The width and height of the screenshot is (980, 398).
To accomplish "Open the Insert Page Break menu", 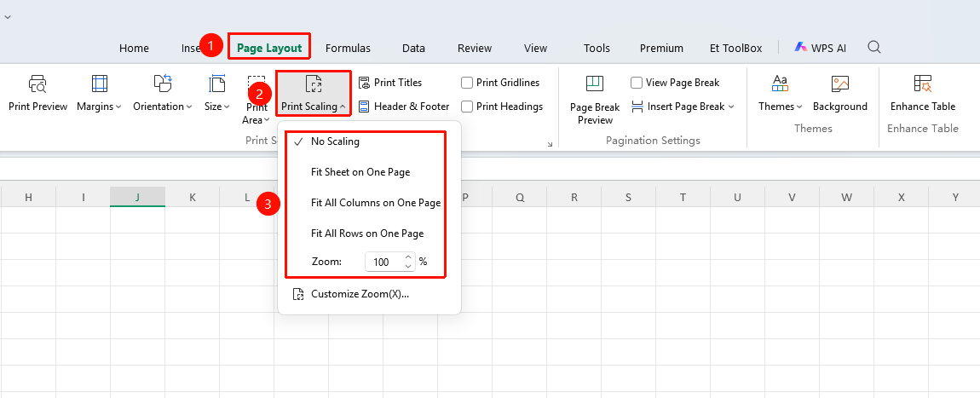I will (683, 107).
